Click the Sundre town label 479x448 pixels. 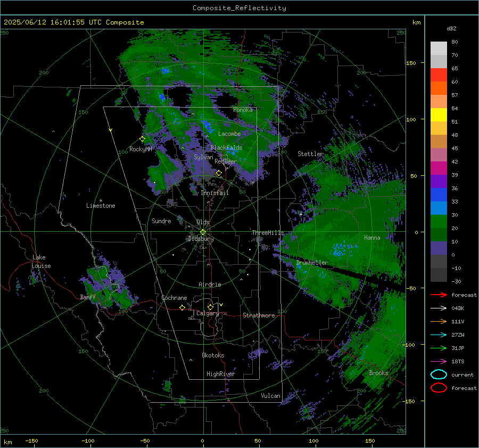161,221
